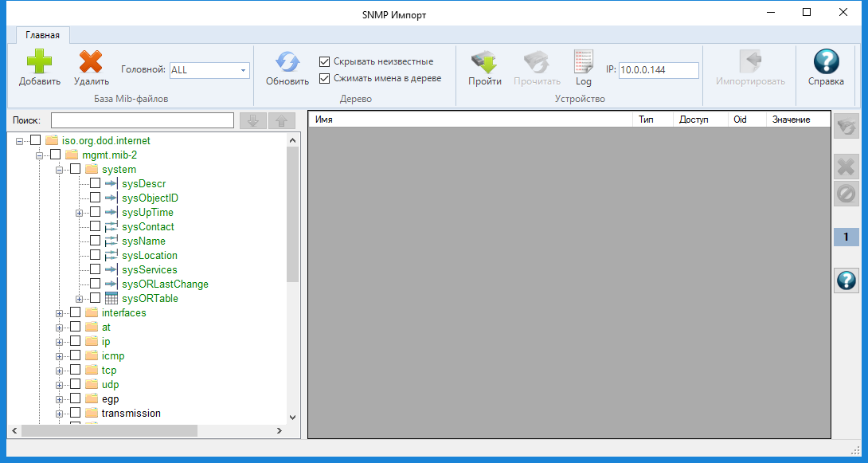Click the green plus Добавить icon
Viewport: 868px width, 463px height.
(39, 61)
